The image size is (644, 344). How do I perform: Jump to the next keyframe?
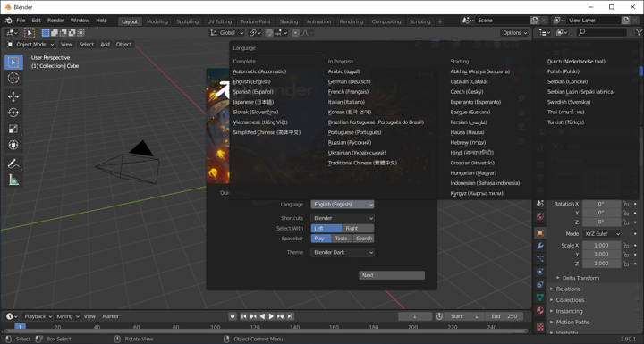click(x=281, y=316)
